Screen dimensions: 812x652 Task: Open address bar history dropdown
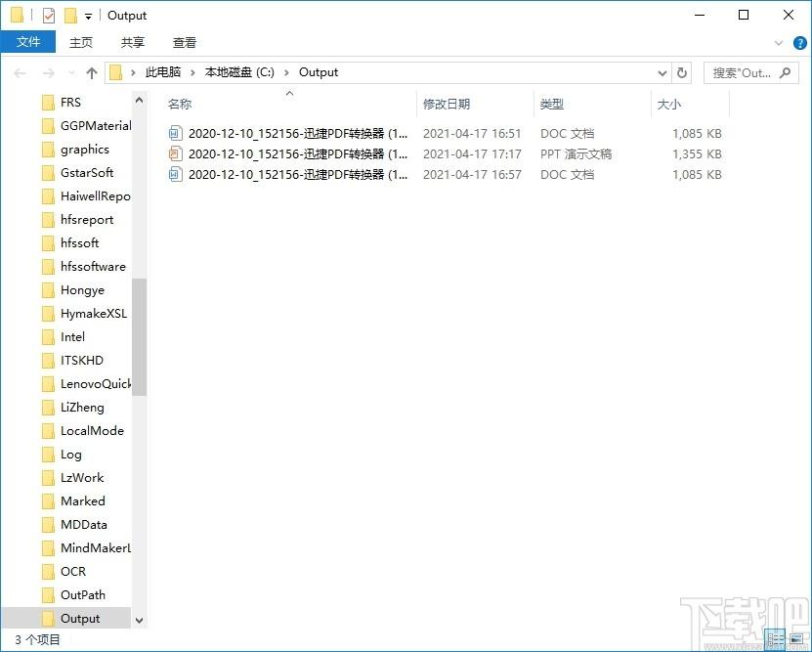[662, 73]
